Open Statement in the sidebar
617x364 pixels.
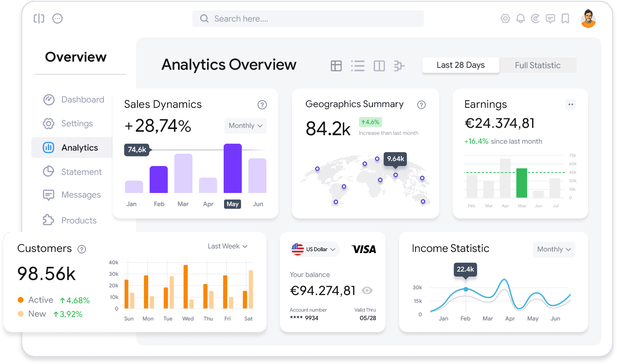tap(81, 172)
